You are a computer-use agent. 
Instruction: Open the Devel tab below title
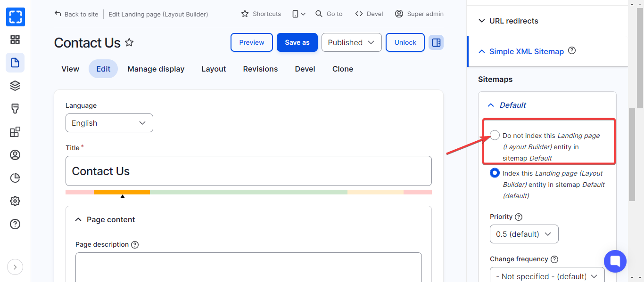(x=305, y=69)
